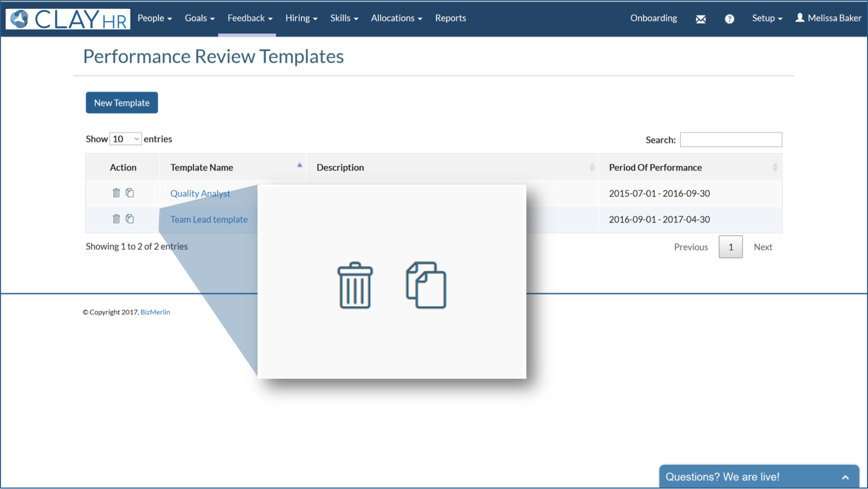The height and width of the screenshot is (489, 868).
Task: Open the Setup dropdown menu
Action: tap(767, 18)
